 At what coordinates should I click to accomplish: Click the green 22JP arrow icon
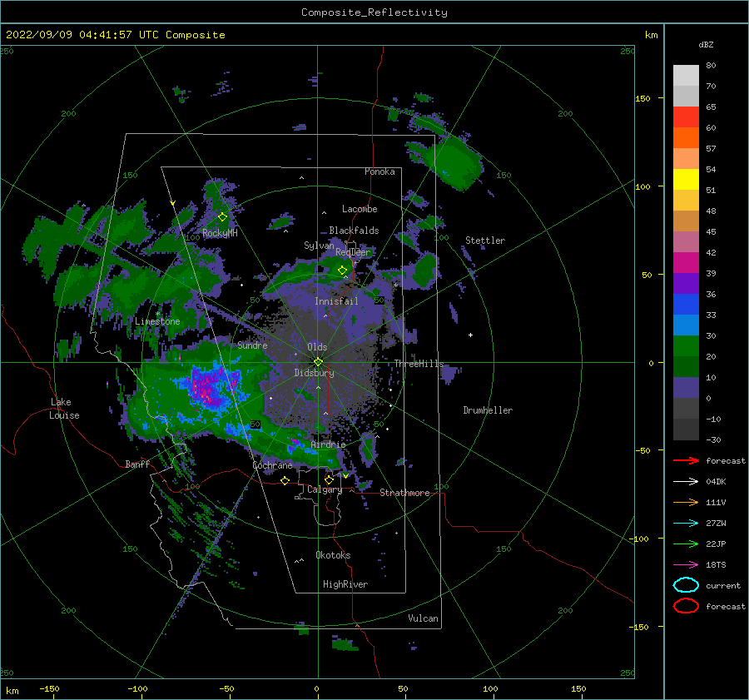(x=686, y=544)
